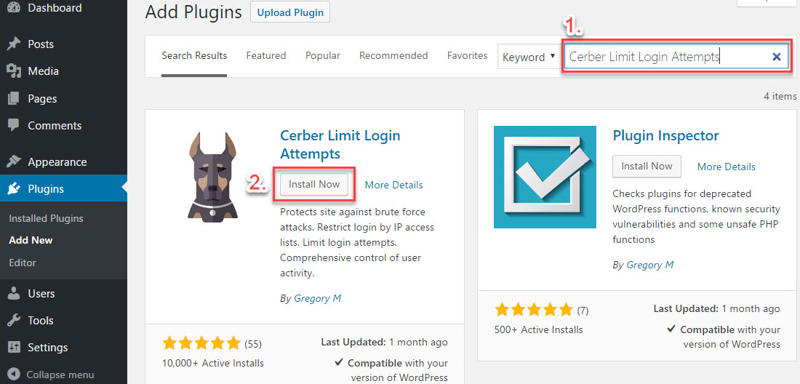Click the Dashboard gauge icon
Image resolution: width=800 pixels, height=384 pixels.
point(14,8)
